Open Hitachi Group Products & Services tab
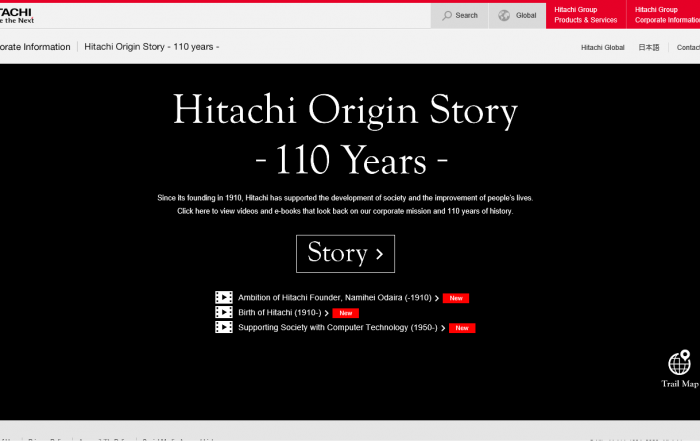This screenshot has height=441, width=700. click(x=586, y=16)
